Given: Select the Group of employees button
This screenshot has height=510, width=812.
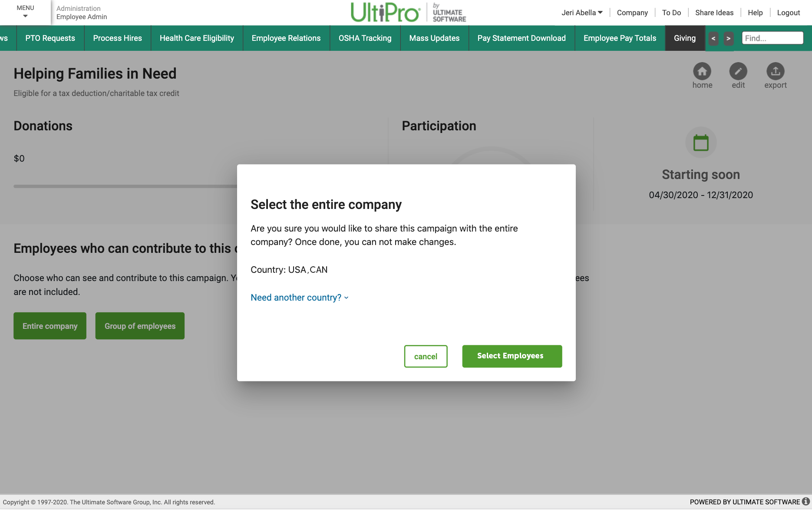Looking at the screenshot, I should 139,325.
